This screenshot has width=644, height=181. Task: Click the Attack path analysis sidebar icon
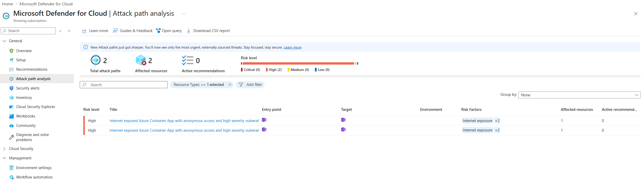point(11,79)
